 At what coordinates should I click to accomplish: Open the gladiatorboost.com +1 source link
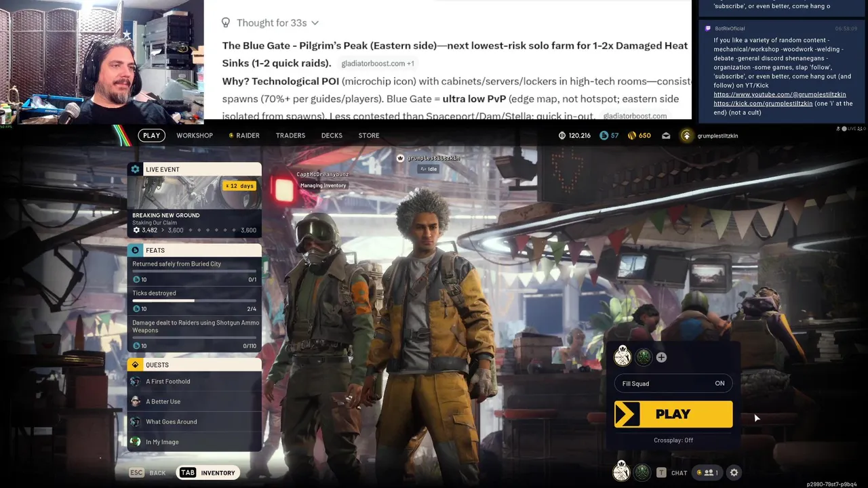coord(378,64)
